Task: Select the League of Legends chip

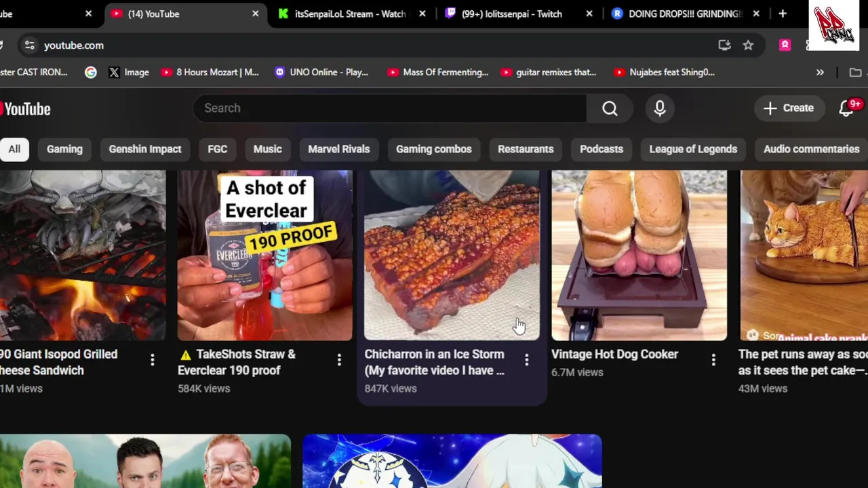Action: pyautogui.click(x=693, y=149)
